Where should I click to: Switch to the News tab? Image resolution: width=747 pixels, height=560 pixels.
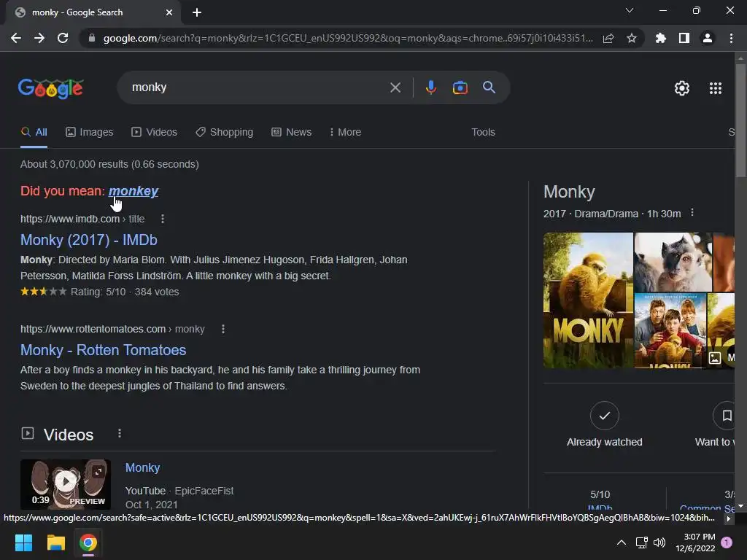pos(292,133)
